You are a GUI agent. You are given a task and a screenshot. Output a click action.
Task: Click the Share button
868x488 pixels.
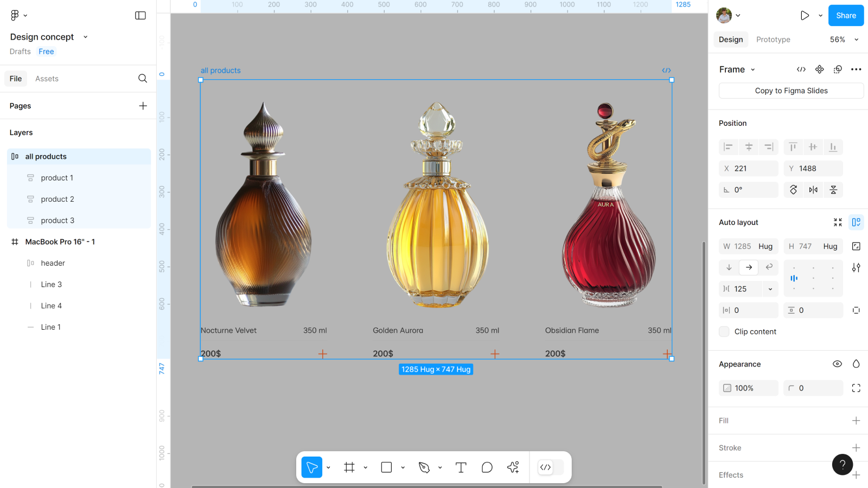coord(846,16)
